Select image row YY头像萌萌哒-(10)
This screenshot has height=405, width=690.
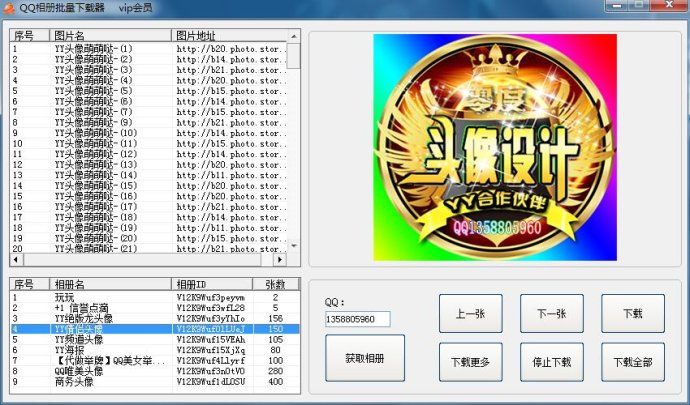(x=149, y=133)
